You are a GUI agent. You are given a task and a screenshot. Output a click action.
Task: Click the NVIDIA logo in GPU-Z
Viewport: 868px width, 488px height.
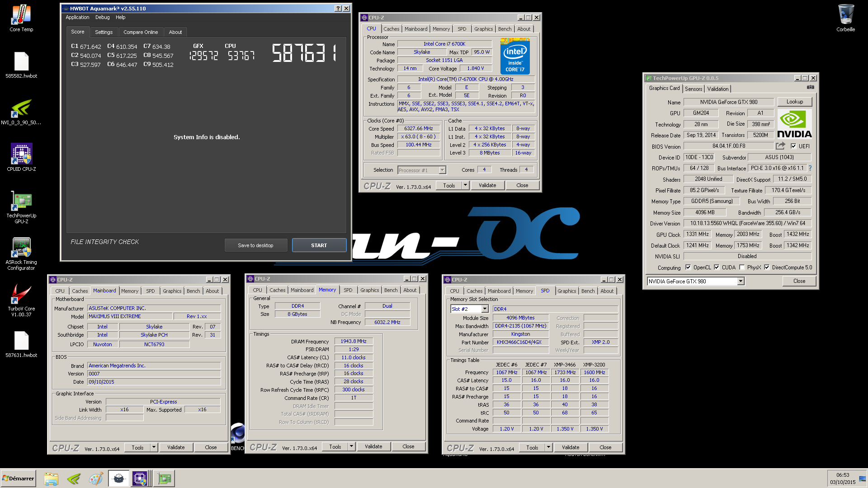click(794, 124)
